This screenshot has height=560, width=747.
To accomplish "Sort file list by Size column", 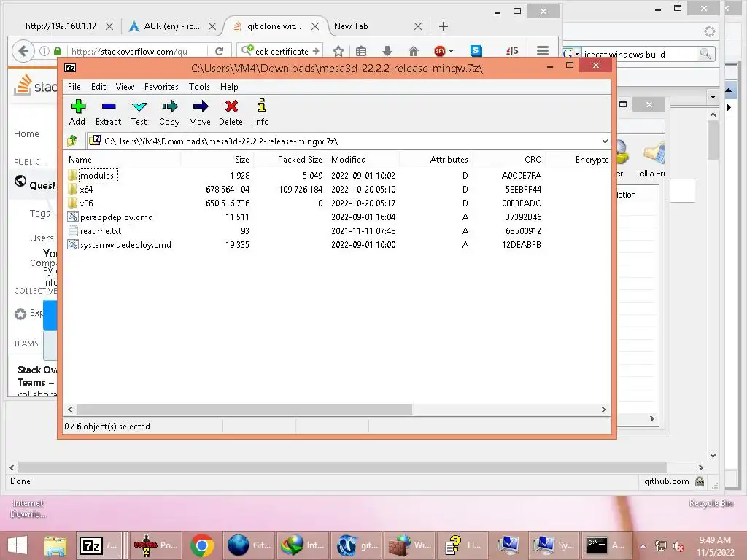I will click(217, 160).
